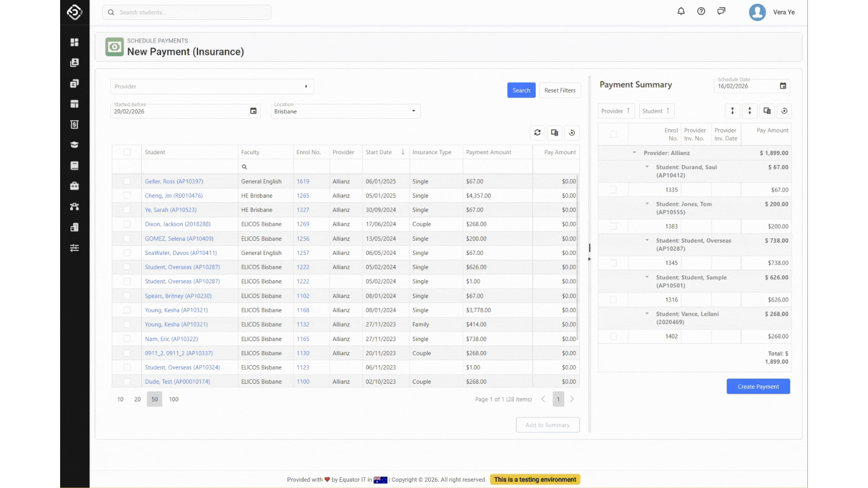This screenshot has height=488, width=868.
Task: Select all students using header checkbox
Action: coord(127,152)
